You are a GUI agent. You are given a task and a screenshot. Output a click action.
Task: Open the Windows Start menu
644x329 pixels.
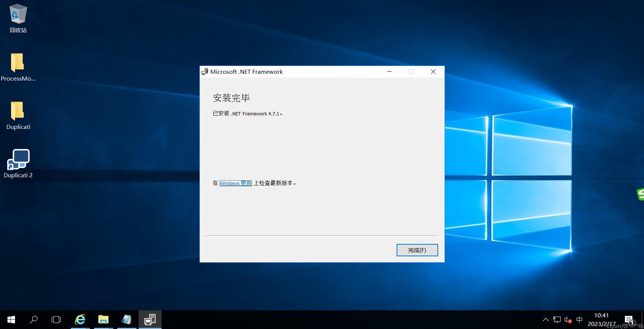click(x=11, y=320)
